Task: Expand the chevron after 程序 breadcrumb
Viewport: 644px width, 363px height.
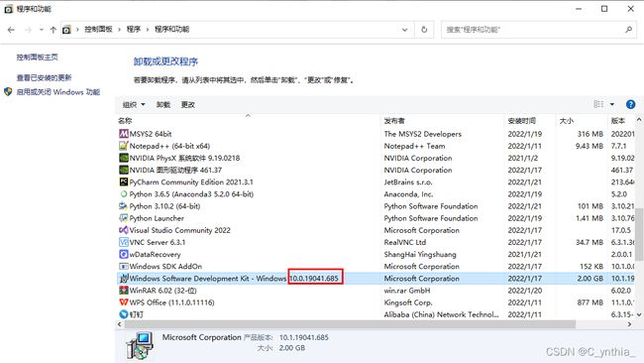Action: pyautogui.click(x=147, y=30)
